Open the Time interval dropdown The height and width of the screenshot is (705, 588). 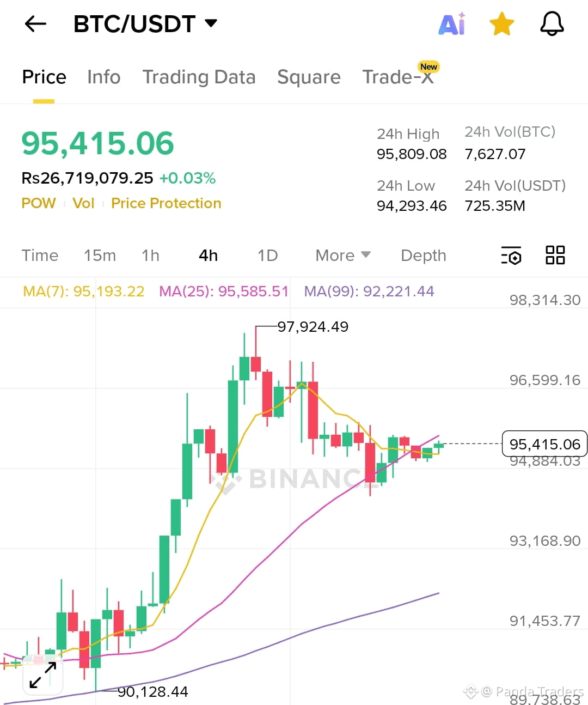pos(40,255)
